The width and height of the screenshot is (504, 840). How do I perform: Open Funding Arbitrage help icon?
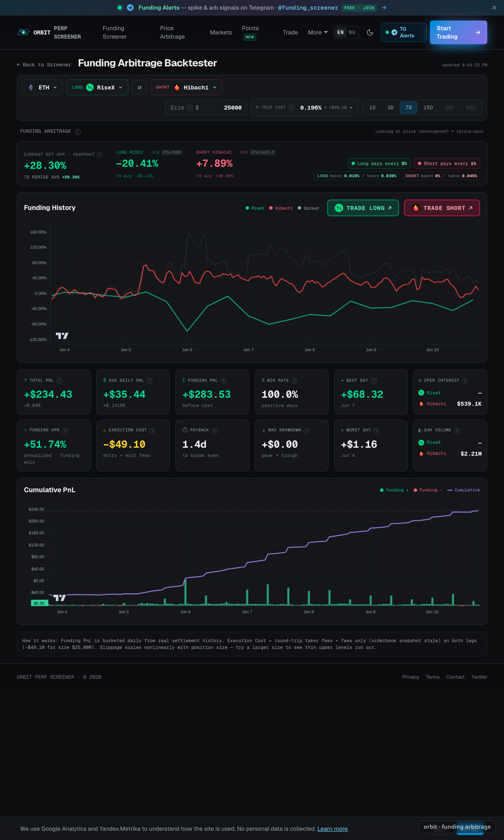(77, 132)
